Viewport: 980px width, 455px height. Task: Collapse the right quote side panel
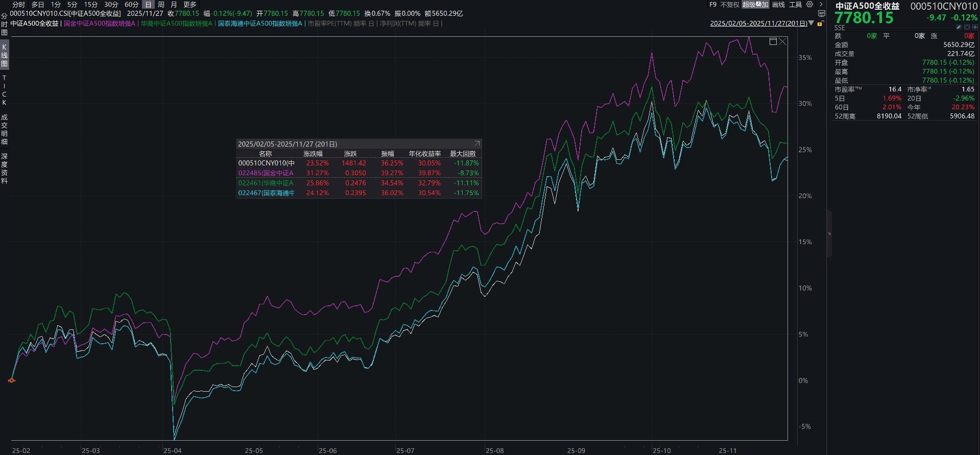tap(829, 233)
